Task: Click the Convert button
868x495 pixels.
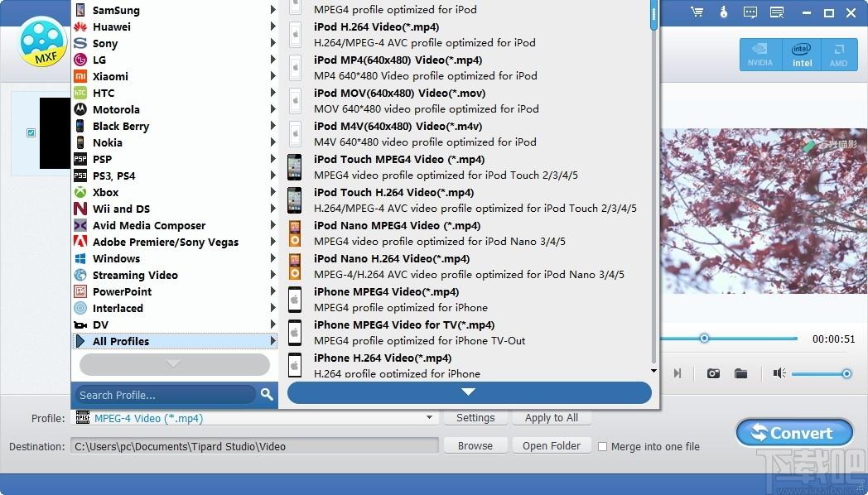Action: pos(794,432)
